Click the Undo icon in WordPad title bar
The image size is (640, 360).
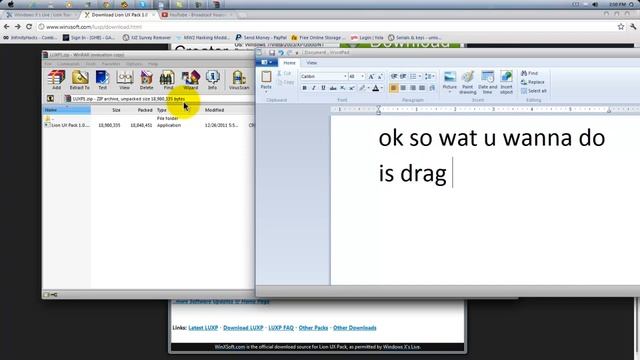pyautogui.click(x=281, y=53)
